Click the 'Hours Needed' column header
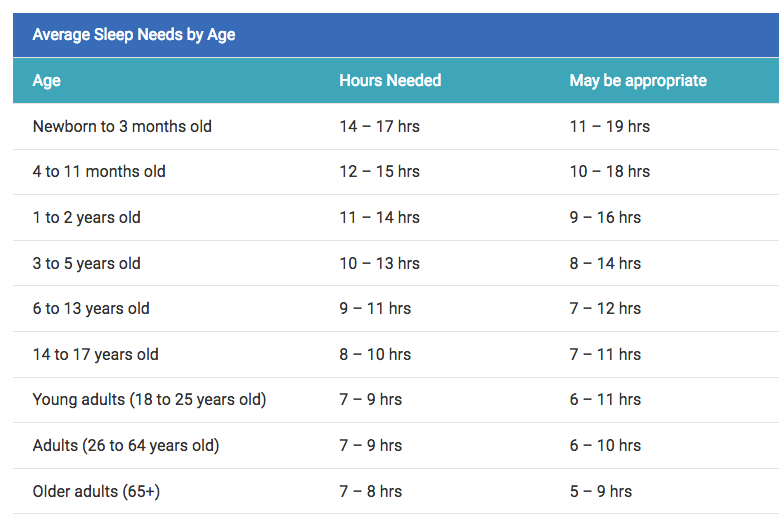Image resolution: width=779 pixels, height=526 pixels. [x=390, y=81]
